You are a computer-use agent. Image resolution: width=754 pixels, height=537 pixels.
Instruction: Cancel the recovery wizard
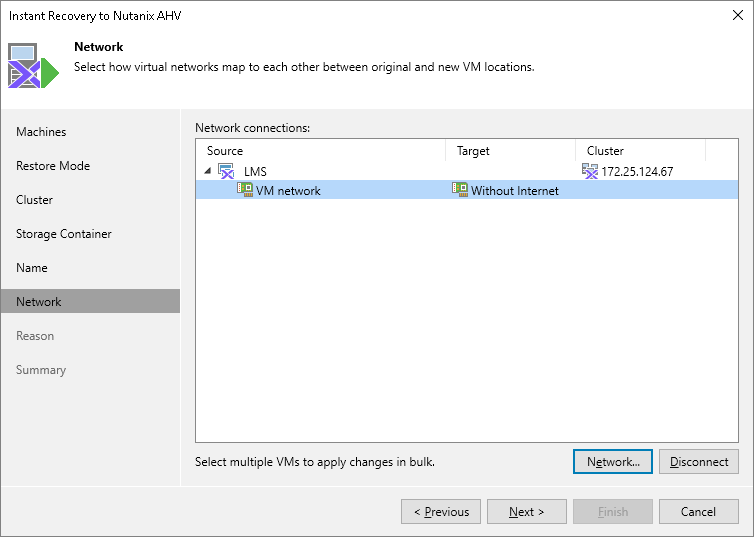pos(698,512)
